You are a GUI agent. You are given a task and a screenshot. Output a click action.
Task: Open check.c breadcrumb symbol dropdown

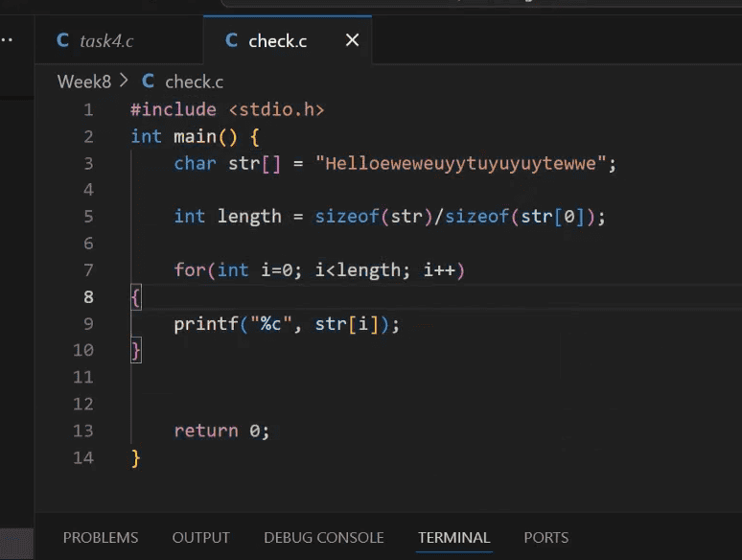click(194, 82)
